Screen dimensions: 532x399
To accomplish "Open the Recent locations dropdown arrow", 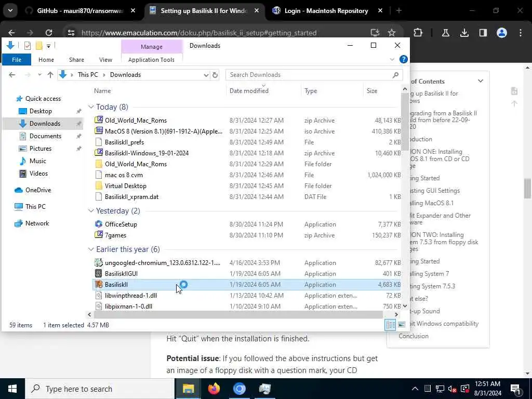I will 39,75.
